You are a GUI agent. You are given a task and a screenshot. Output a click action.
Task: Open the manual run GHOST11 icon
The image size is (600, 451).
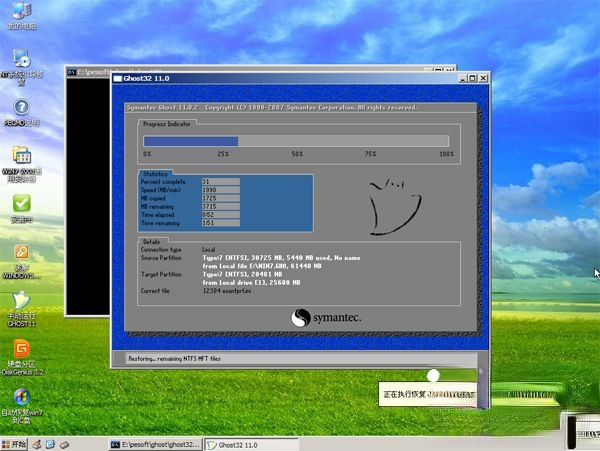(21, 302)
